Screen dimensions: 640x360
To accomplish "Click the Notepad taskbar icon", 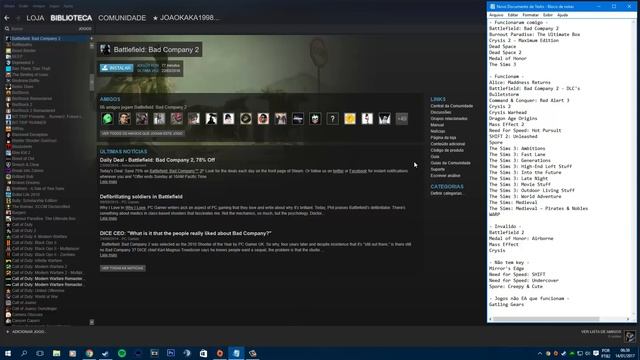I will pyautogui.click(x=236, y=353).
